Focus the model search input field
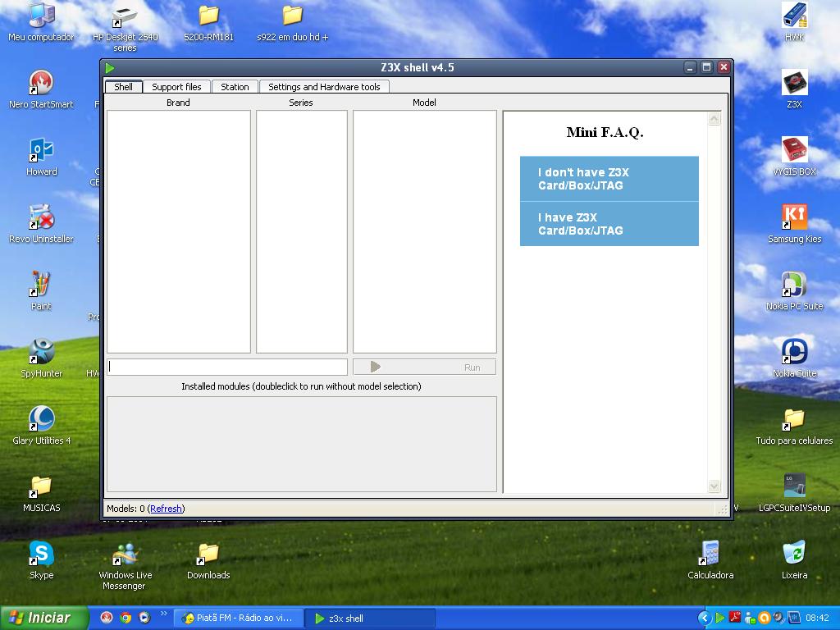Viewport: 840px width, 630px height. [x=227, y=367]
